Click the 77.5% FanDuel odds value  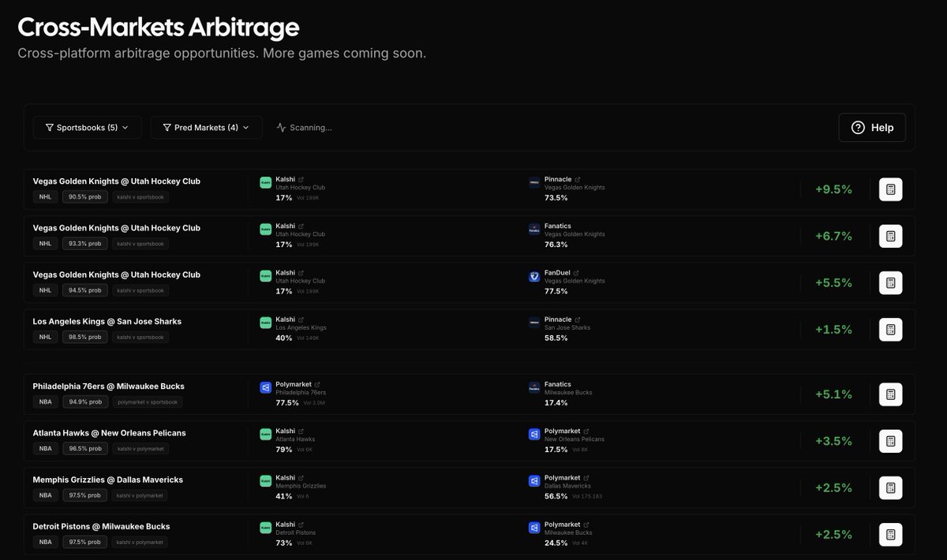point(556,291)
